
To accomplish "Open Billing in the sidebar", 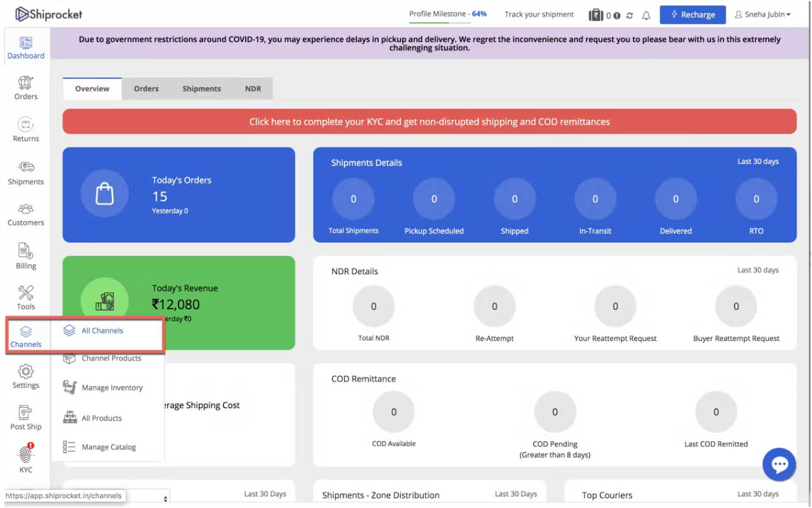I will pos(26,256).
